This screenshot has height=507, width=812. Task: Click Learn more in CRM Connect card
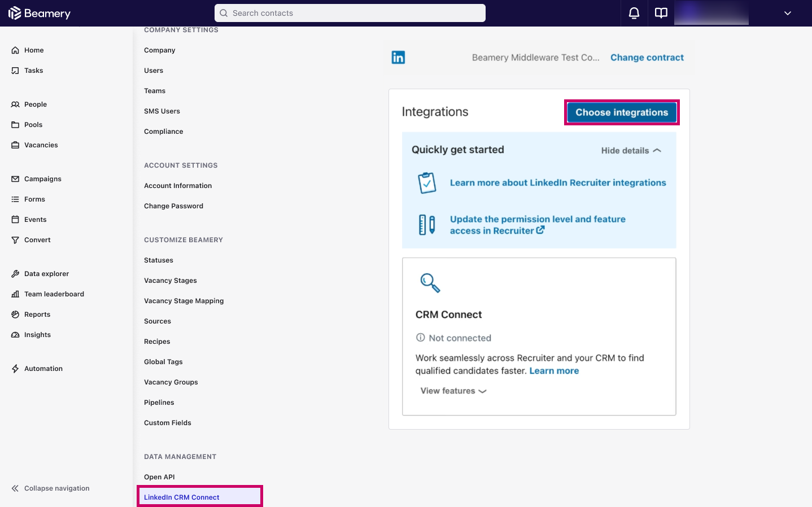(x=554, y=371)
